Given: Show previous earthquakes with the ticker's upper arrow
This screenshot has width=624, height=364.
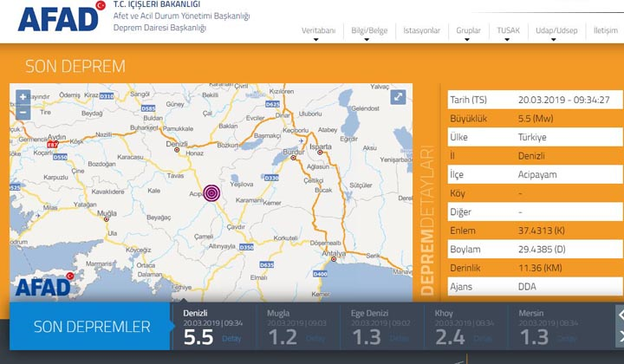Looking at the screenshot, I should [620, 314].
